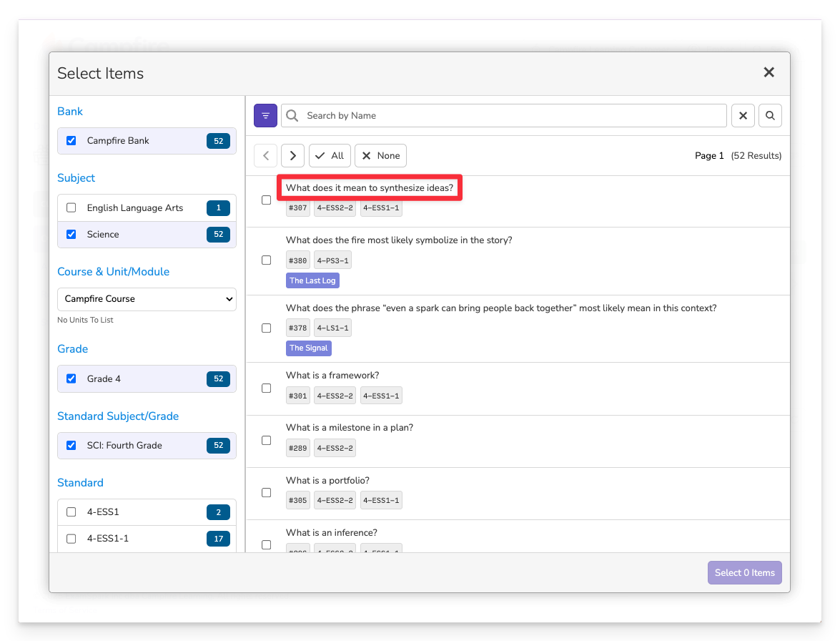840x641 pixels.
Task: Go to previous page of results
Action: pos(265,156)
